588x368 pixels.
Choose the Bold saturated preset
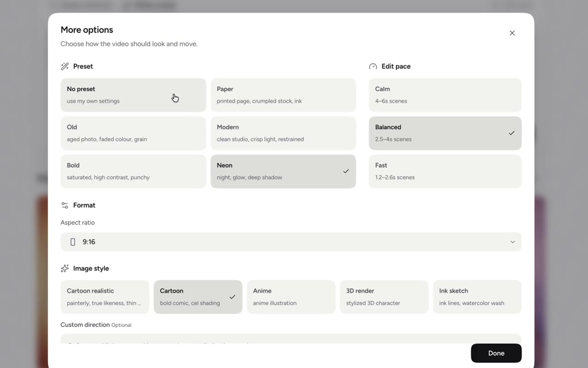(x=133, y=171)
